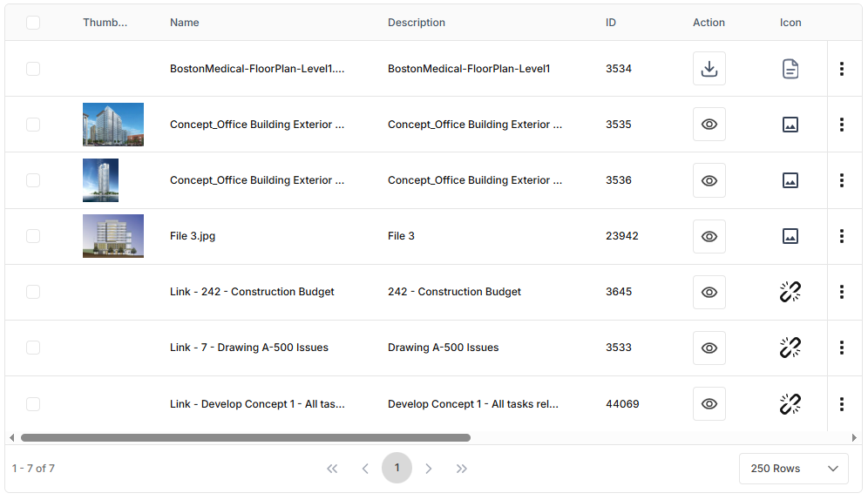Sort by the Name column header
This screenshot has width=868, height=500.
pos(185,23)
